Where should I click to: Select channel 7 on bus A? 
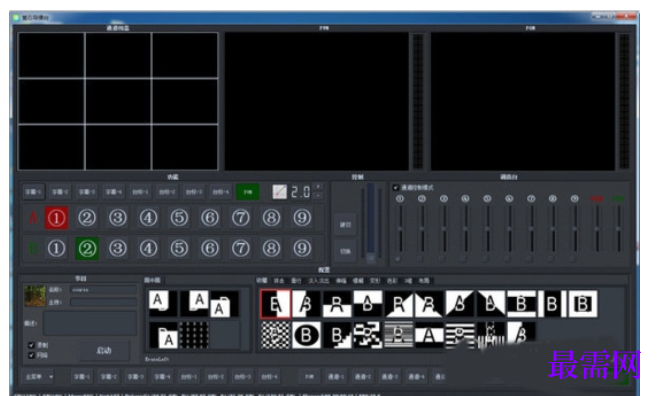(x=241, y=218)
